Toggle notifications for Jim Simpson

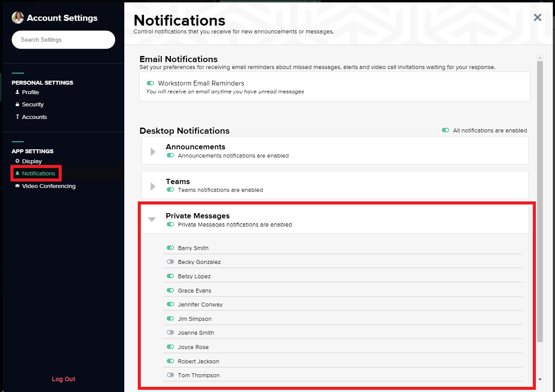(x=170, y=319)
